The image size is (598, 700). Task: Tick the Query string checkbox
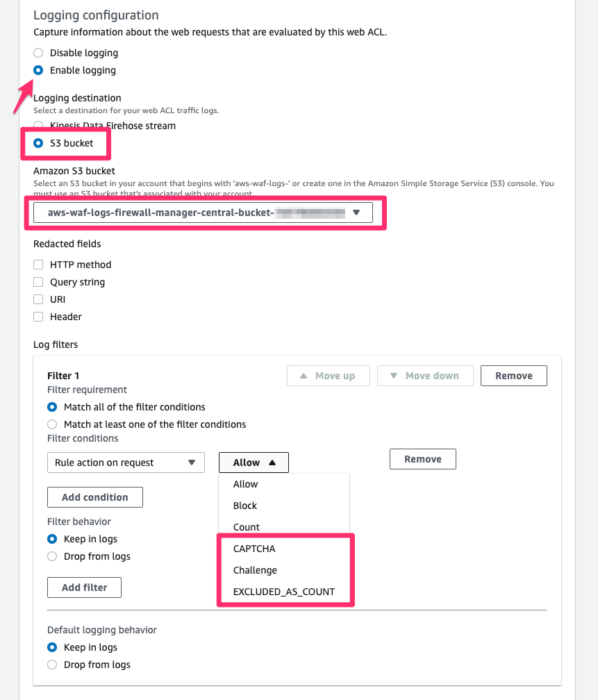tap(38, 282)
